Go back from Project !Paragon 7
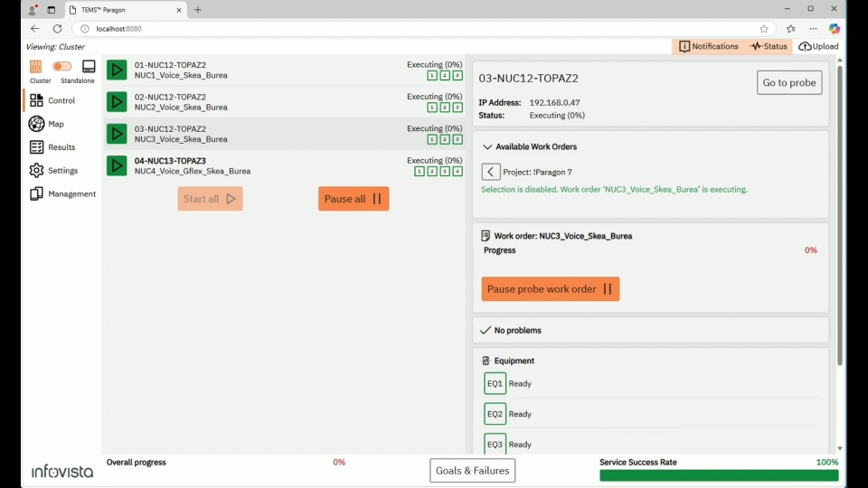 pos(490,172)
